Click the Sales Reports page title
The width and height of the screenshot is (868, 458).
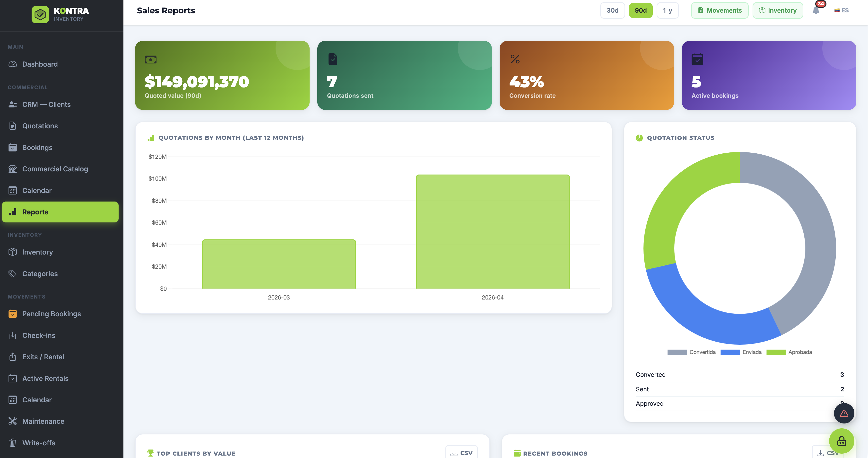pos(166,10)
